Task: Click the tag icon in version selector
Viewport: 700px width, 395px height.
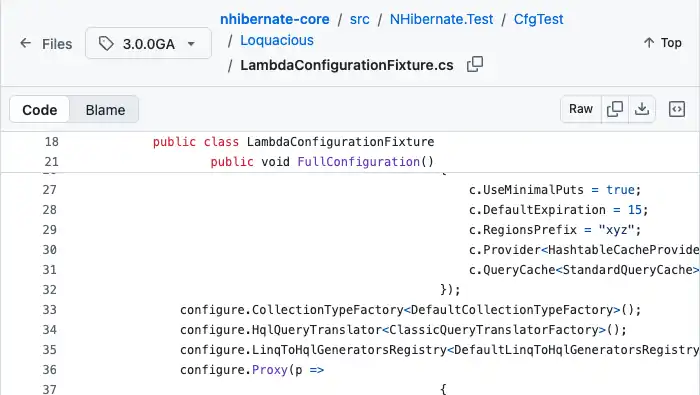Action: tap(106, 44)
